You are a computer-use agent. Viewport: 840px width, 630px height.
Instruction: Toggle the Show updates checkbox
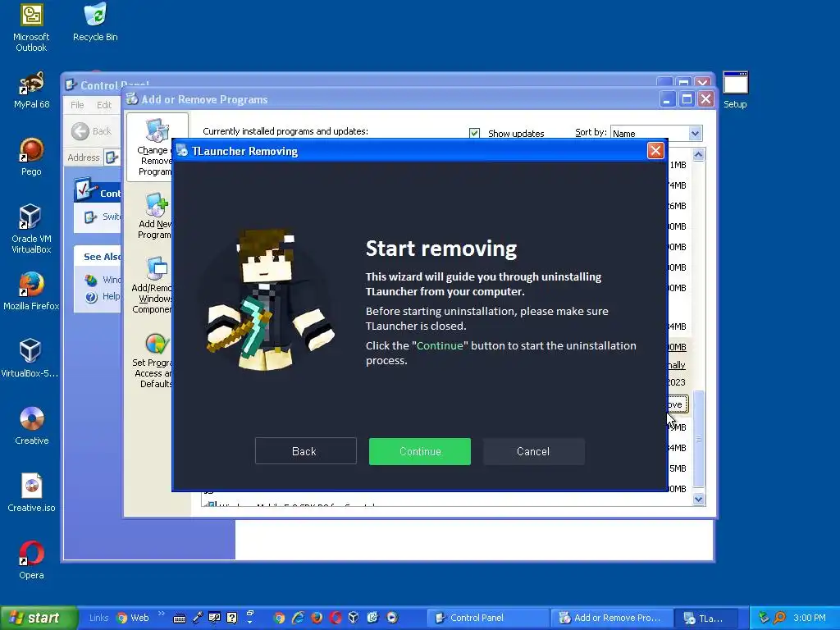coord(474,133)
